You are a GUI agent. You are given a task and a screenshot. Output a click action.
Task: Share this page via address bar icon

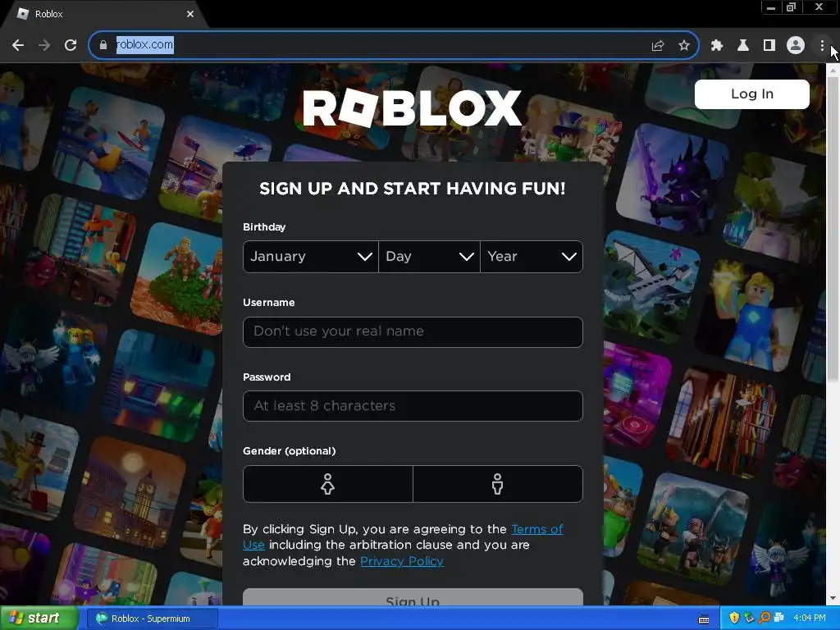[658, 46]
